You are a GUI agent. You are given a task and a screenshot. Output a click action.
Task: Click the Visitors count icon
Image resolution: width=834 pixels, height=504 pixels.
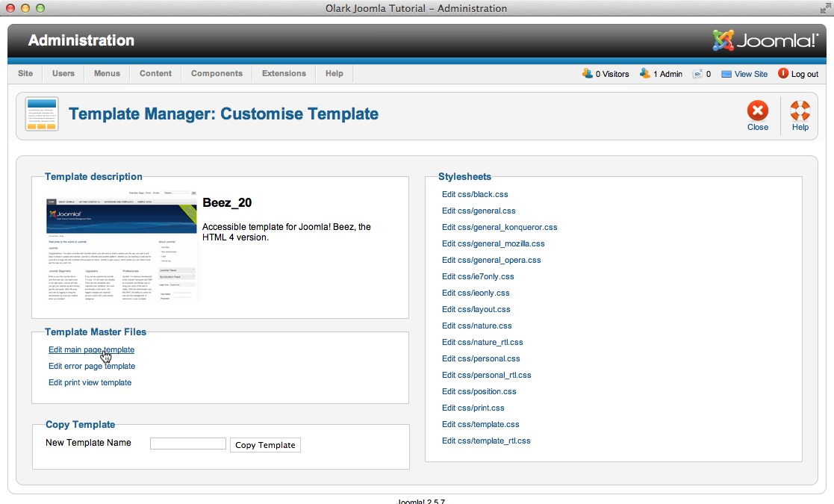click(x=587, y=73)
